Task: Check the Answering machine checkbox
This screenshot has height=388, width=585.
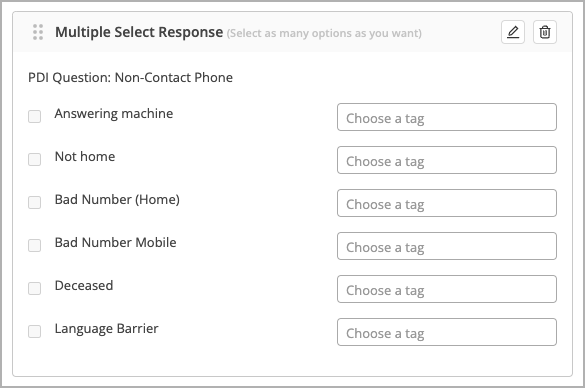Action: pyautogui.click(x=35, y=116)
